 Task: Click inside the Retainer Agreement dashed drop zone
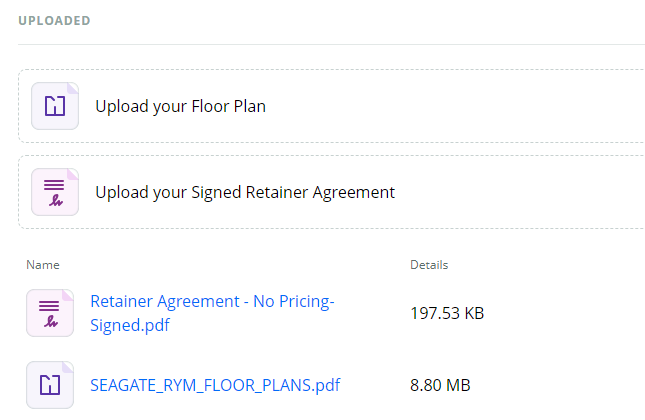pos(332,192)
